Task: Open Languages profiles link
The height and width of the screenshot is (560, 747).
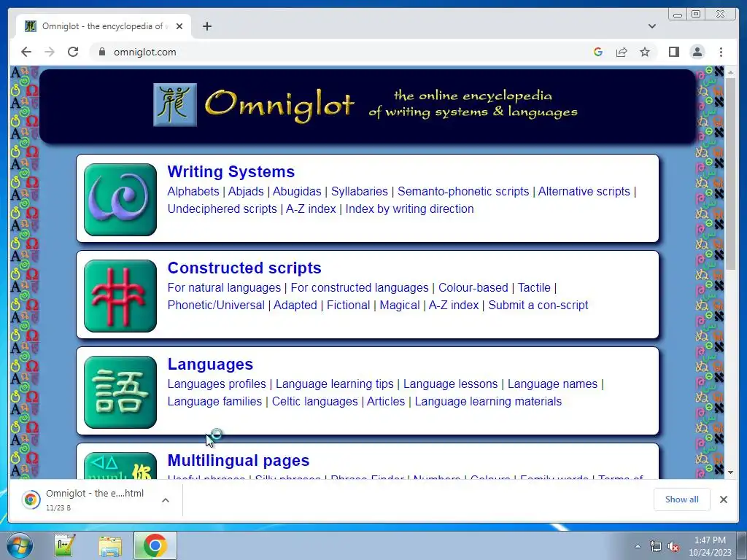Action: coord(216,384)
